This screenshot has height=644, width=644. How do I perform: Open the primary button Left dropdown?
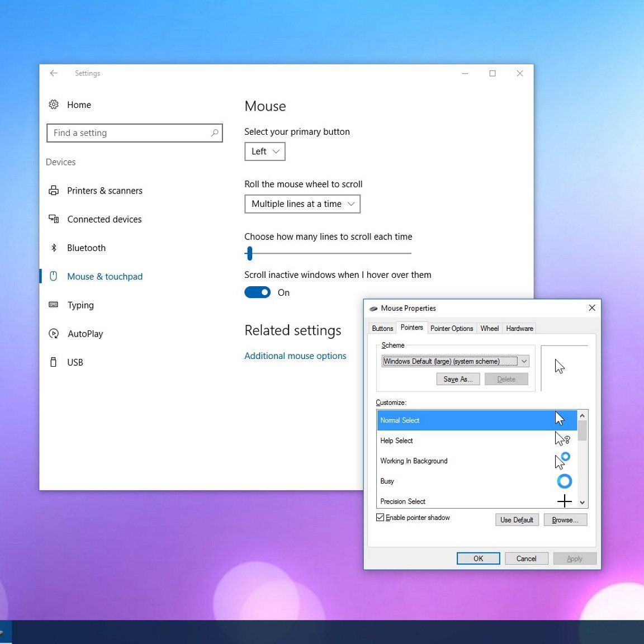[x=265, y=151]
